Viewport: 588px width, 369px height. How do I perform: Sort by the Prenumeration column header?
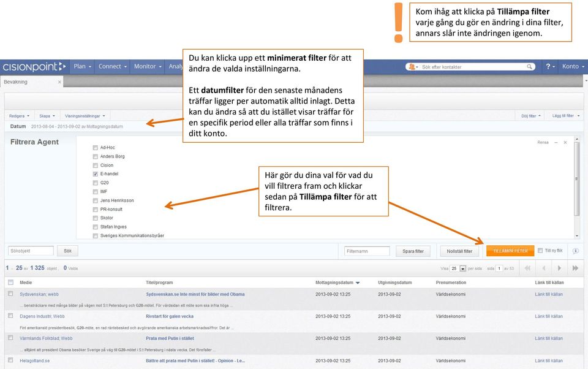point(451,283)
